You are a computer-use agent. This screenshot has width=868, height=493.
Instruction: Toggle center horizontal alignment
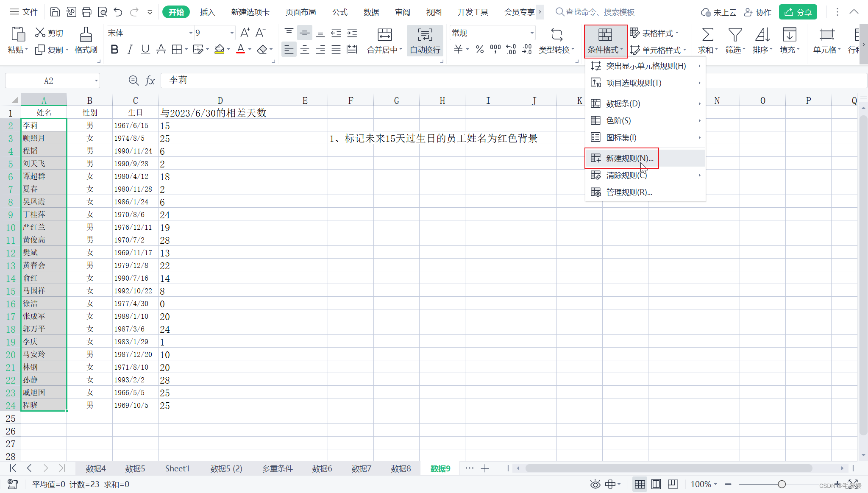pos(305,50)
